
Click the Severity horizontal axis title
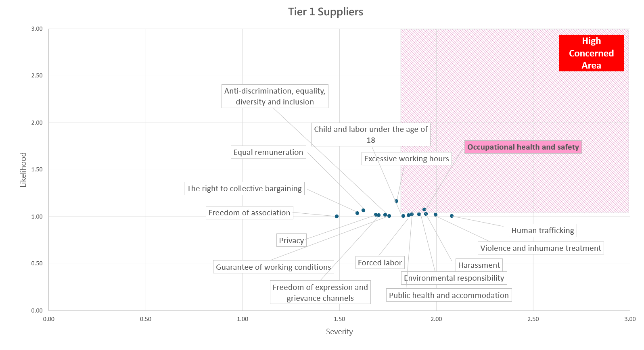click(339, 332)
